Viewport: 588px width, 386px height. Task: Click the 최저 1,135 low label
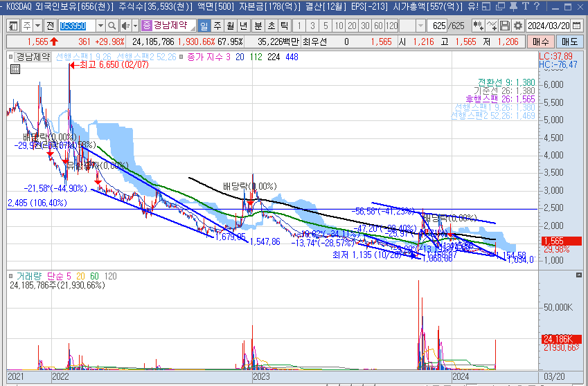[367, 255]
